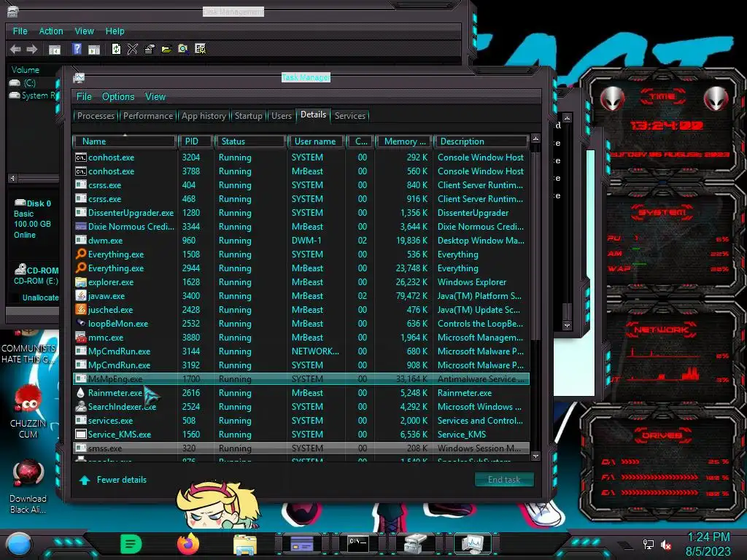Sort by the CPU column header
Viewport: 747px width, 560px height.
pos(360,141)
